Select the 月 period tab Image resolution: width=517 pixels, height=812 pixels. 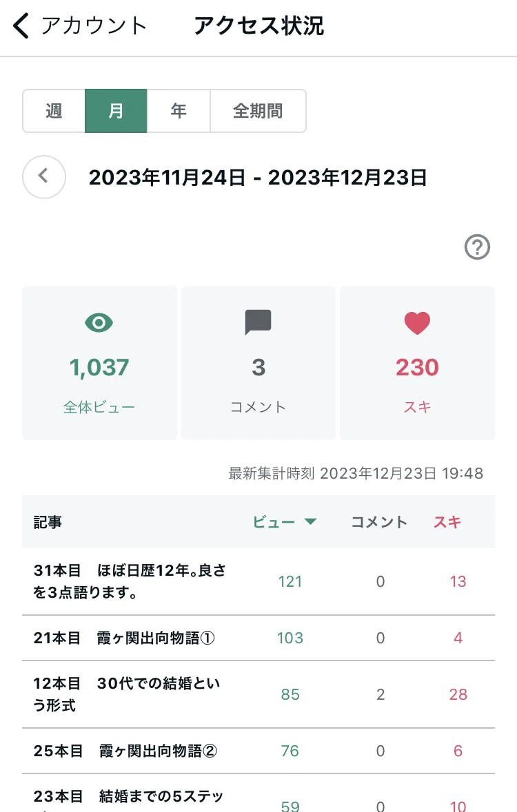(116, 111)
